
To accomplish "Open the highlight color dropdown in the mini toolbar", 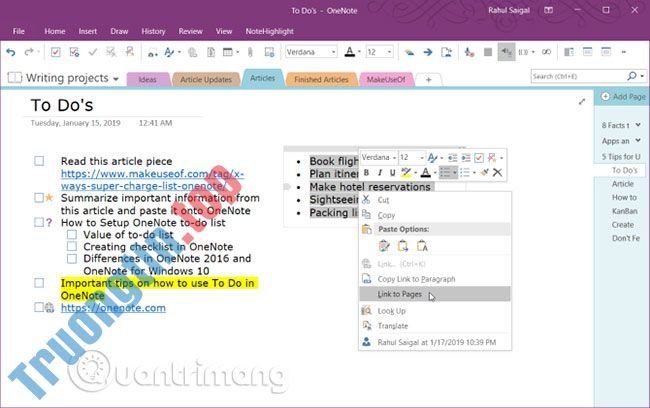I will [415, 172].
